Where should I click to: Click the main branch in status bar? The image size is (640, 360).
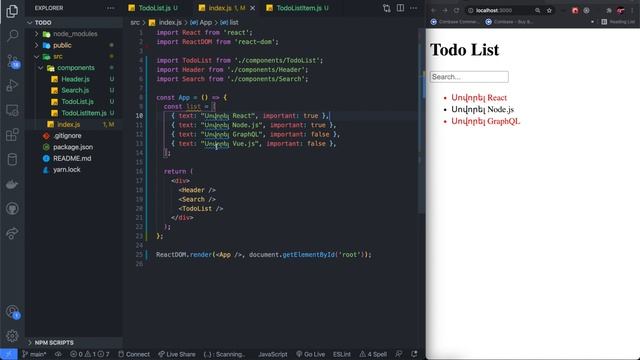point(34,354)
